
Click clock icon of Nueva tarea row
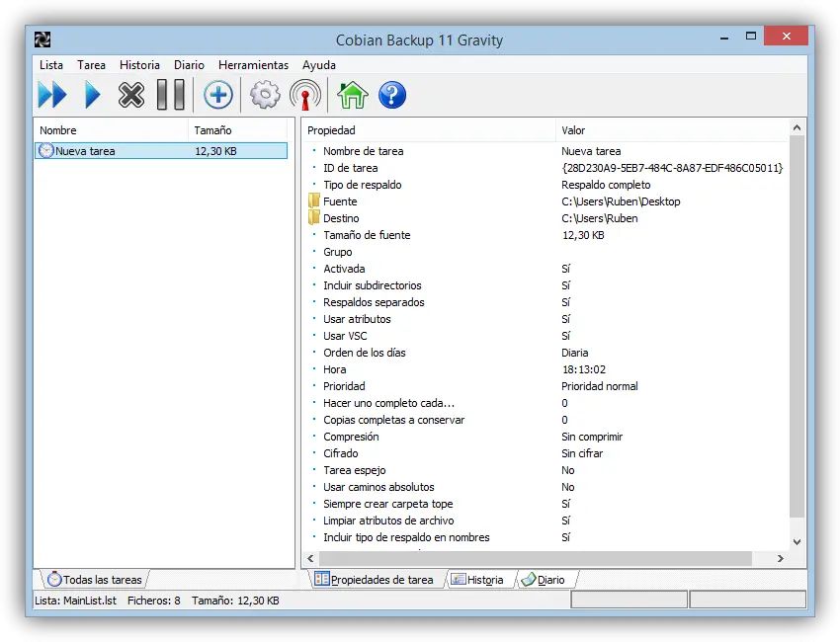coord(46,150)
